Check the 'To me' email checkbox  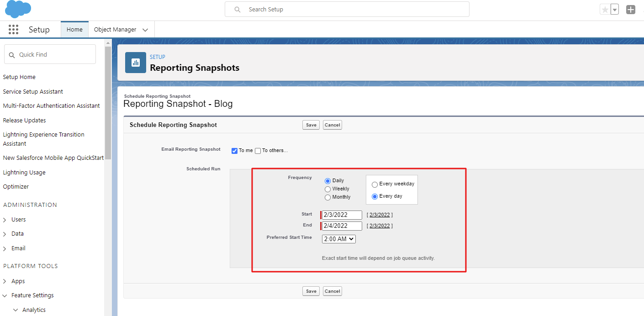(234, 151)
